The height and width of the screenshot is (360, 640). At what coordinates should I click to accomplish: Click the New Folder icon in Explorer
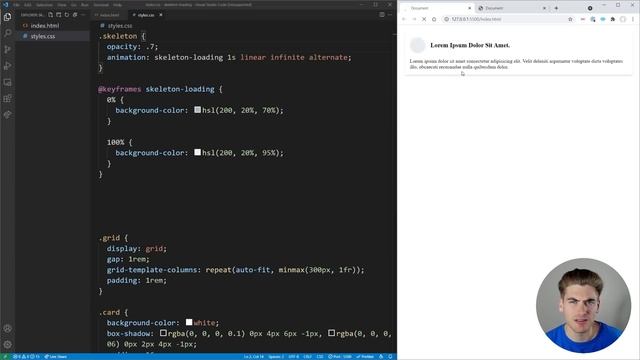59,15
